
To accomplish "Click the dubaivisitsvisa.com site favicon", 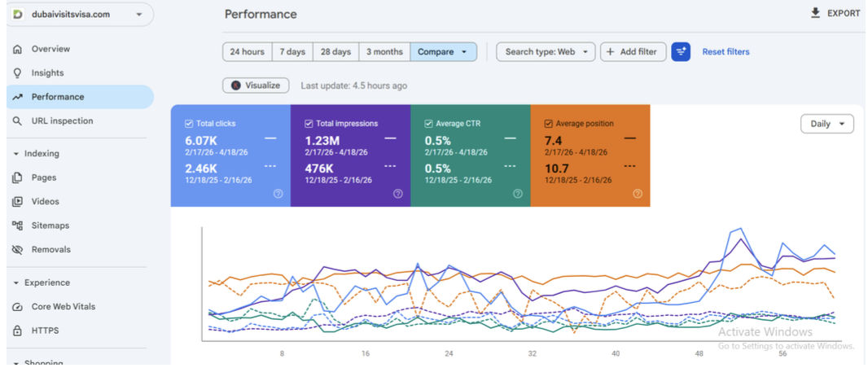I will tap(17, 15).
